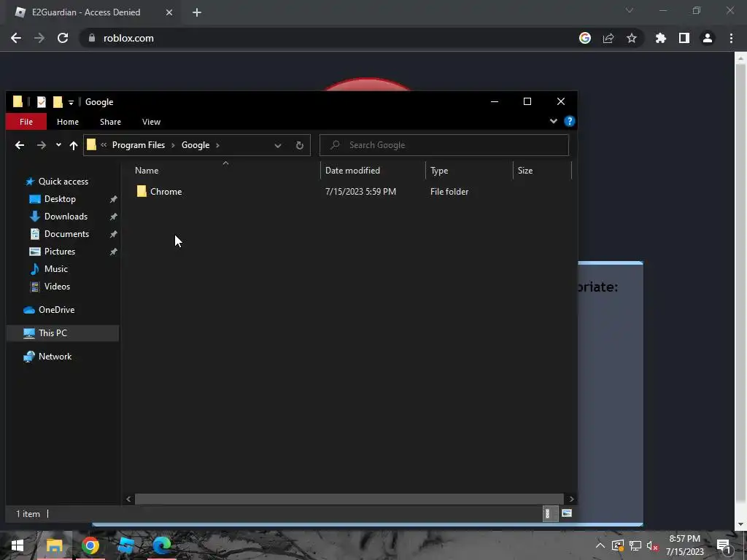The image size is (747, 560).
Task: Open the View ribbon tab
Action: [x=152, y=122]
